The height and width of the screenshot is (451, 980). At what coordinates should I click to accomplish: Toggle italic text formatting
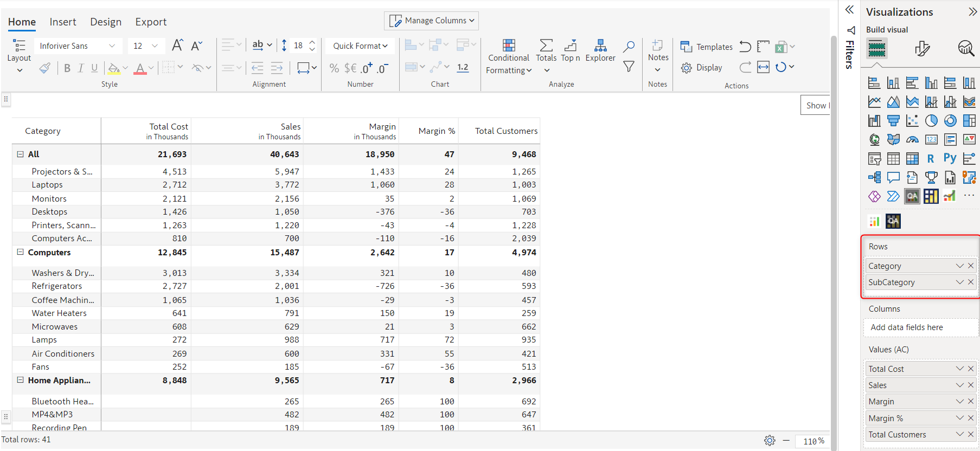point(81,68)
